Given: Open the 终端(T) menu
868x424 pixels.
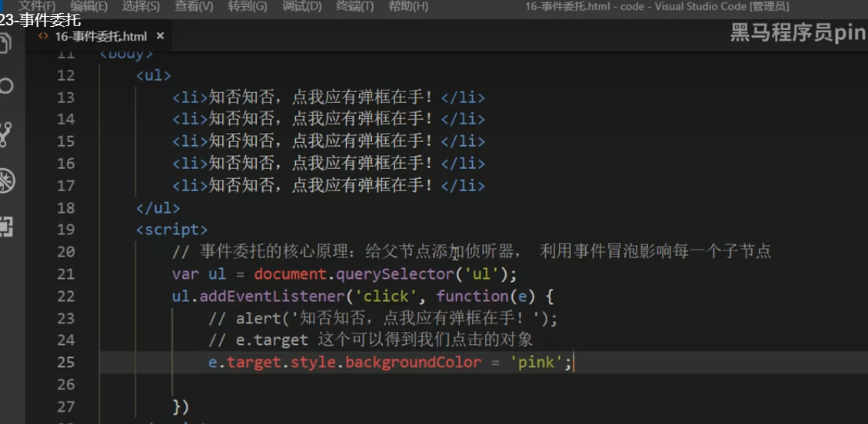Looking at the screenshot, I should pos(355,7).
